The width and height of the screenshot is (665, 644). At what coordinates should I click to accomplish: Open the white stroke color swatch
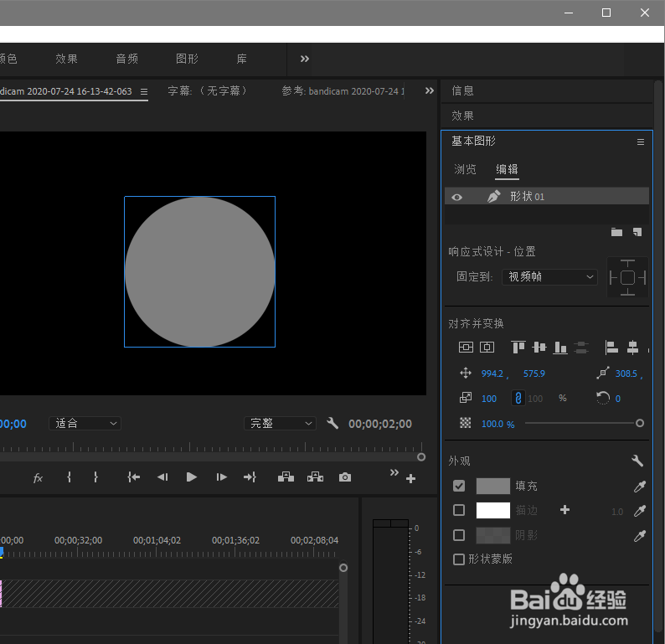pyautogui.click(x=492, y=510)
